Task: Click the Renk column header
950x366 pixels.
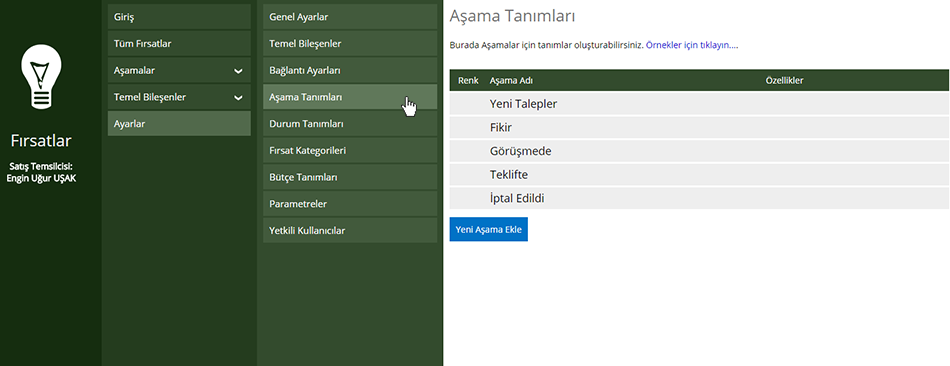Action: tap(468, 81)
